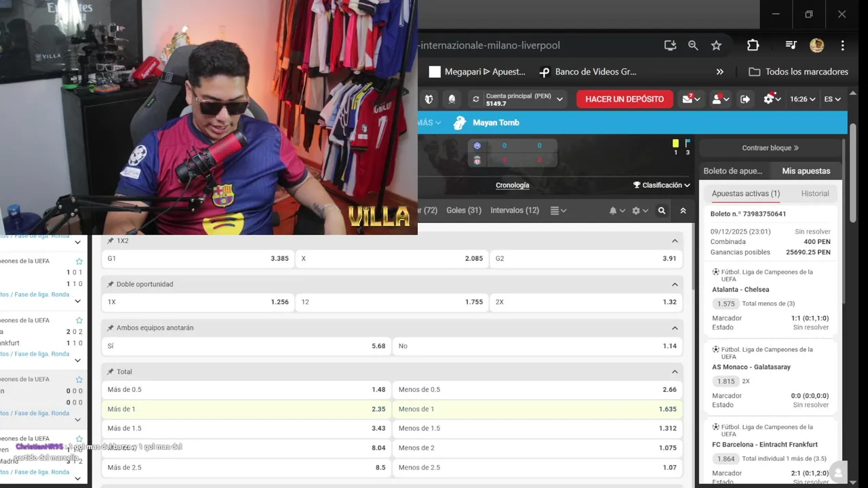Open the Chrome profile avatar
868x488 pixels.
click(816, 45)
